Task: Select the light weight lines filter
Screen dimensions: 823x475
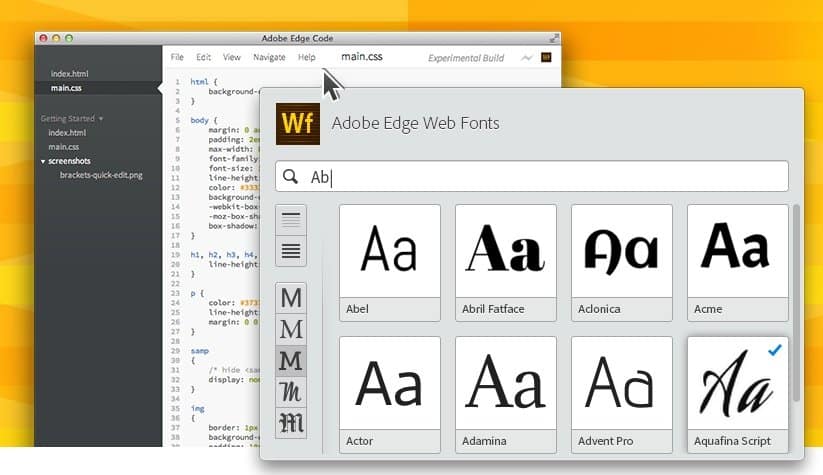Action: pos(291,220)
